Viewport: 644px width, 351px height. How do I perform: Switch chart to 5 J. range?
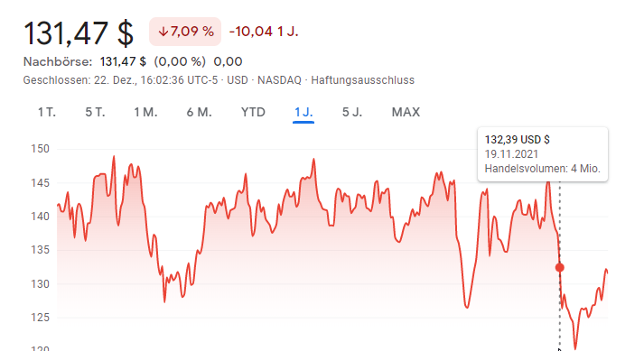pyautogui.click(x=352, y=112)
